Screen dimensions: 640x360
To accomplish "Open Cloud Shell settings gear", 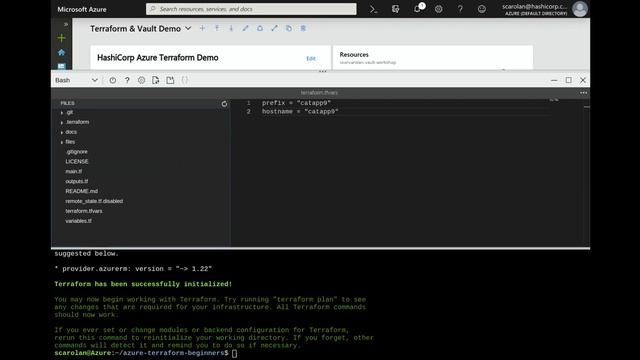I will (141, 80).
